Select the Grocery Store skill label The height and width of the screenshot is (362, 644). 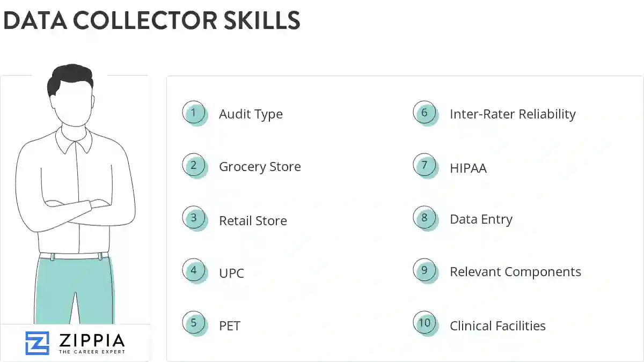point(260,167)
